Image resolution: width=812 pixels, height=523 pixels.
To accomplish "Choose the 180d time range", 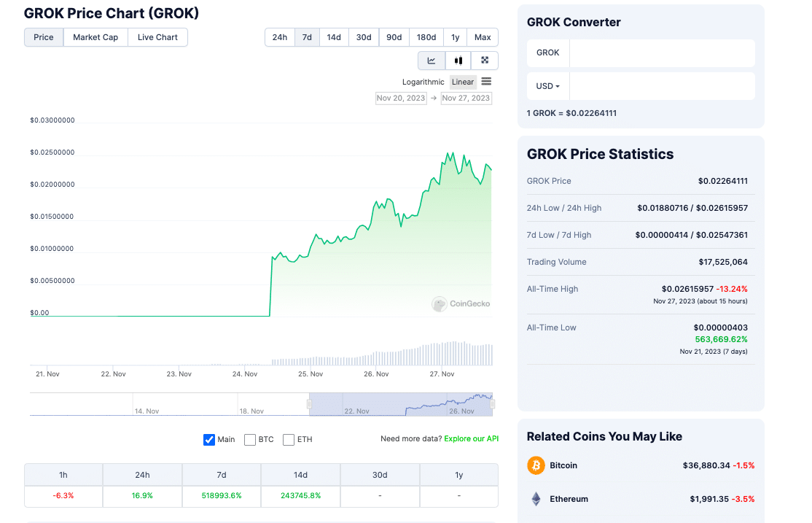I will point(426,37).
